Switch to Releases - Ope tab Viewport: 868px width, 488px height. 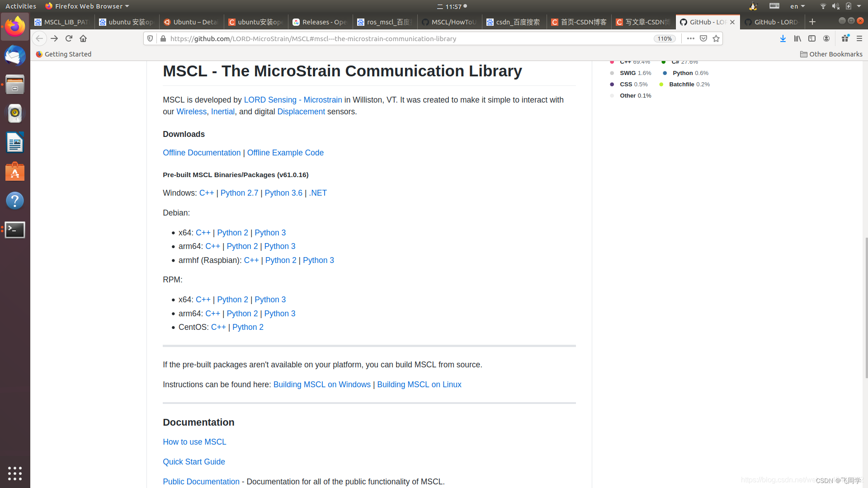click(x=320, y=22)
